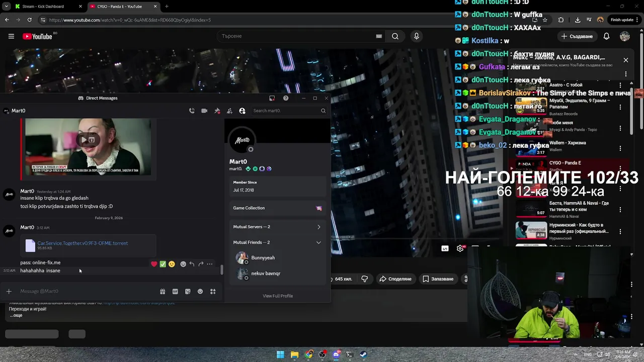644x362 pixels.
Task: Search YouTube with voice microphone
Action: (416, 36)
